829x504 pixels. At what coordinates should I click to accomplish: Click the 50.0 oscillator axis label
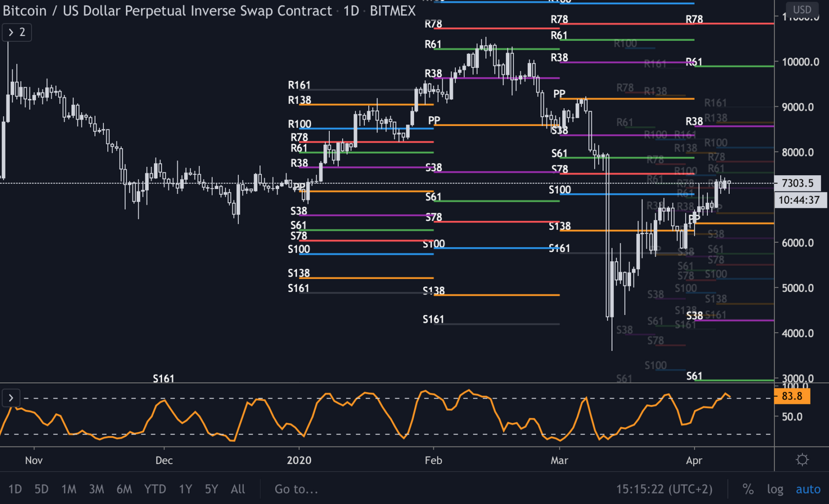pyautogui.click(x=792, y=417)
